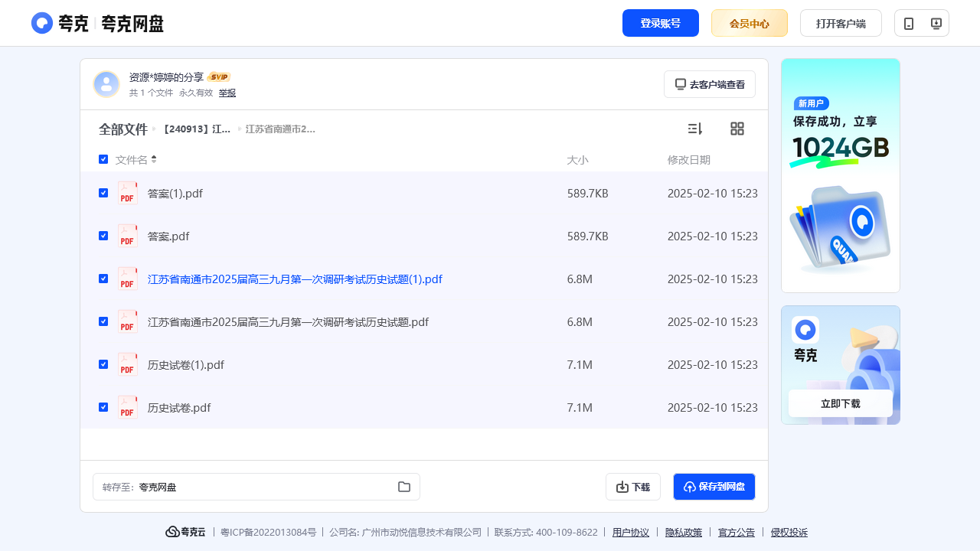
Task: Open the 官方公告 footer link
Action: (x=737, y=533)
